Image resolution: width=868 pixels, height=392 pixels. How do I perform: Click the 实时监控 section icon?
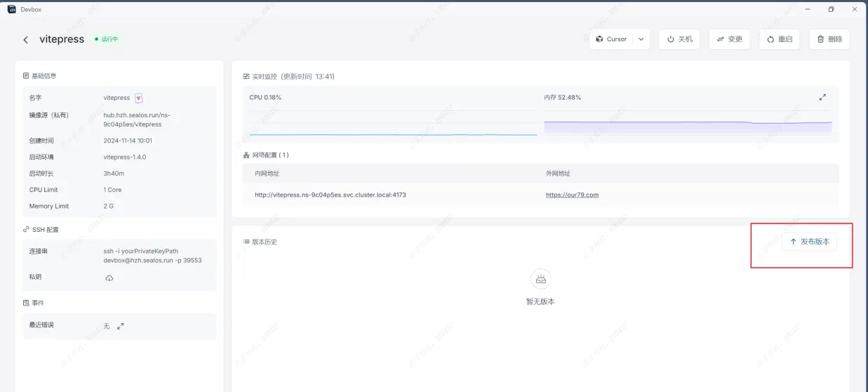246,76
